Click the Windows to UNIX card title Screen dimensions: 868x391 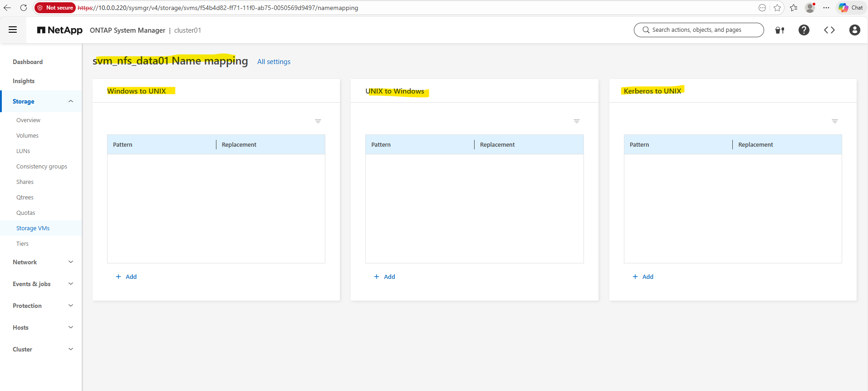(137, 91)
